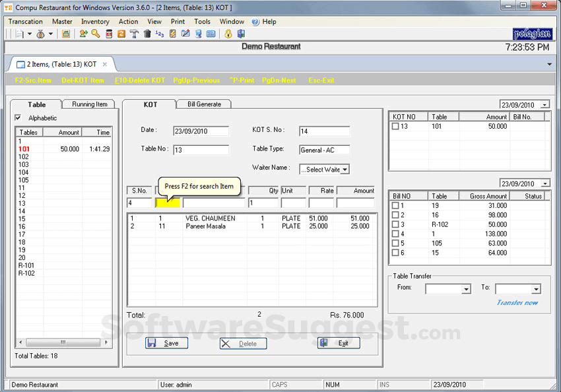The width and height of the screenshot is (561, 392).
Task: Open the exit door icon at toolbar end
Action: [241, 33]
